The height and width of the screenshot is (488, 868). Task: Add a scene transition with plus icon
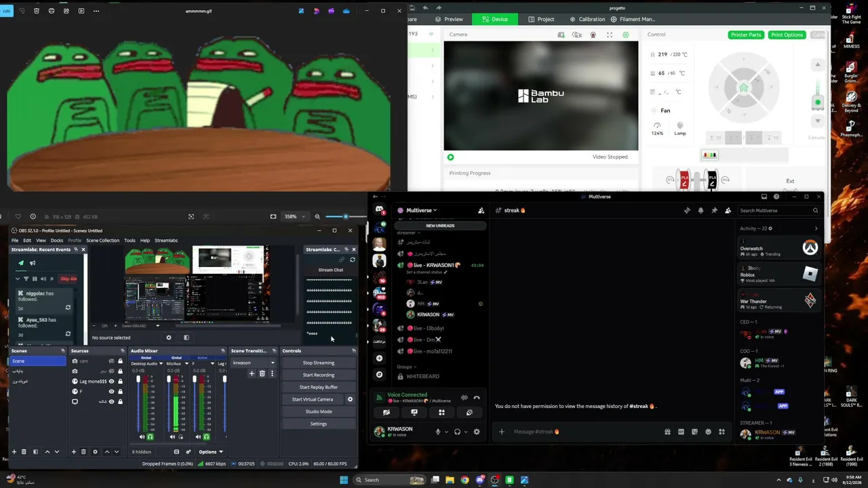[x=252, y=373]
